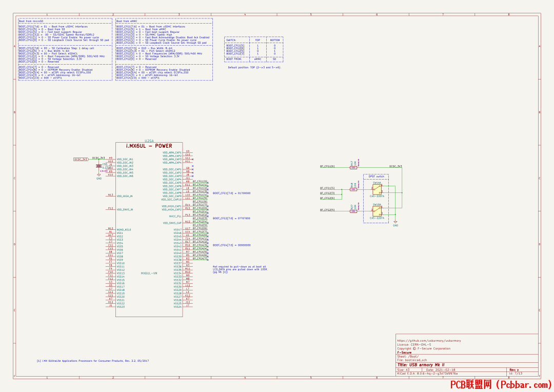
Task: Click the SD cell in the BOOT FROM row
Action: (x=275, y=59)
